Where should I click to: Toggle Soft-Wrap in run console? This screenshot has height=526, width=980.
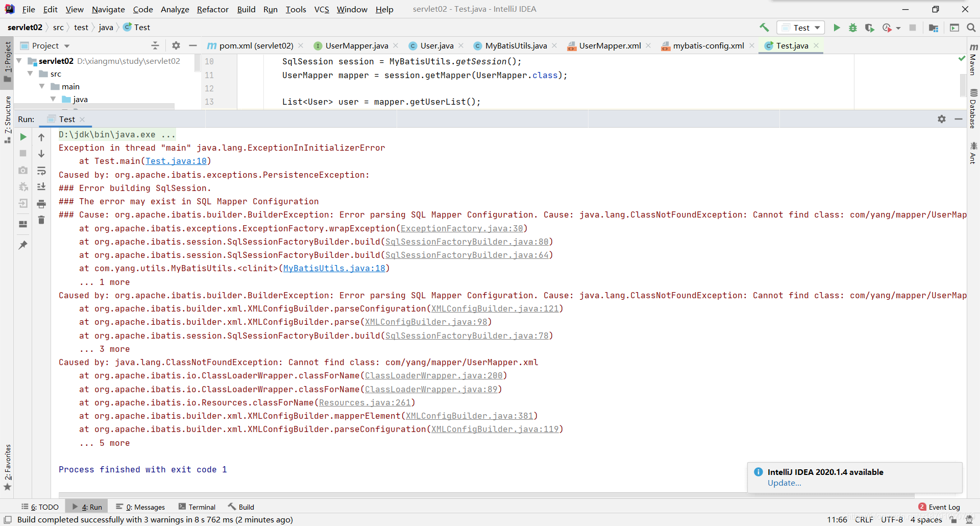[x=41, y=171]
